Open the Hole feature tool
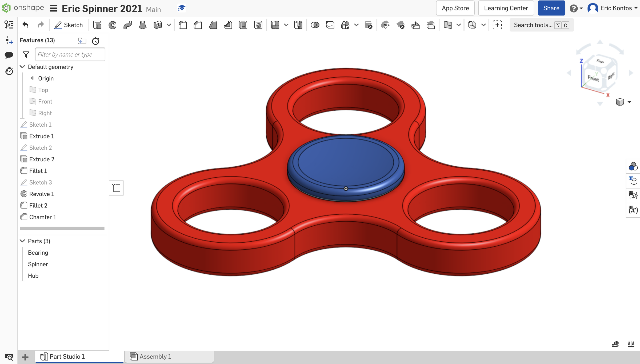640x364 pixels. coord(258,25)
